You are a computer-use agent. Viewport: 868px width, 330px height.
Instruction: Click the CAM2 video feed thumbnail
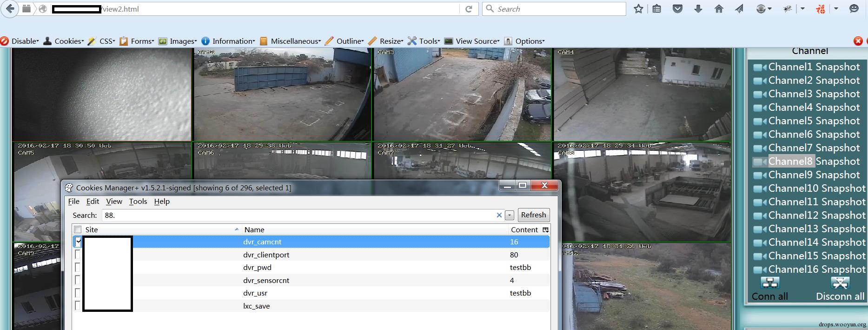click(x=282, y=94)
